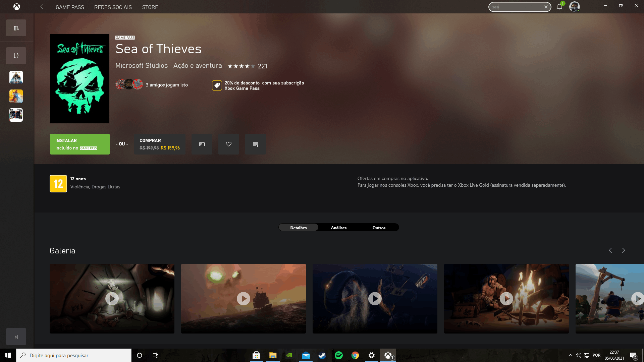Clear the search field with X

(x=546, y=7)
